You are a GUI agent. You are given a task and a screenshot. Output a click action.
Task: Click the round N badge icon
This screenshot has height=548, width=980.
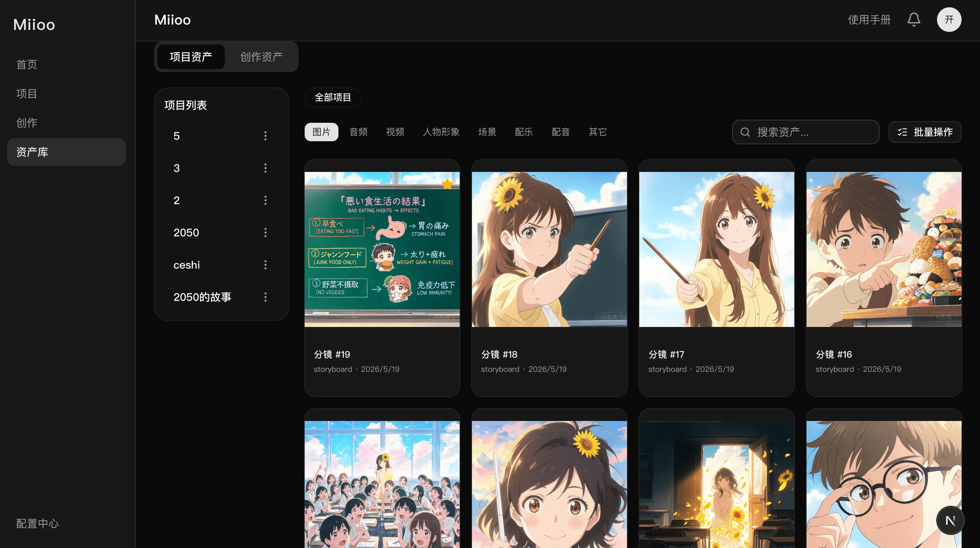[x=950, y=520]
